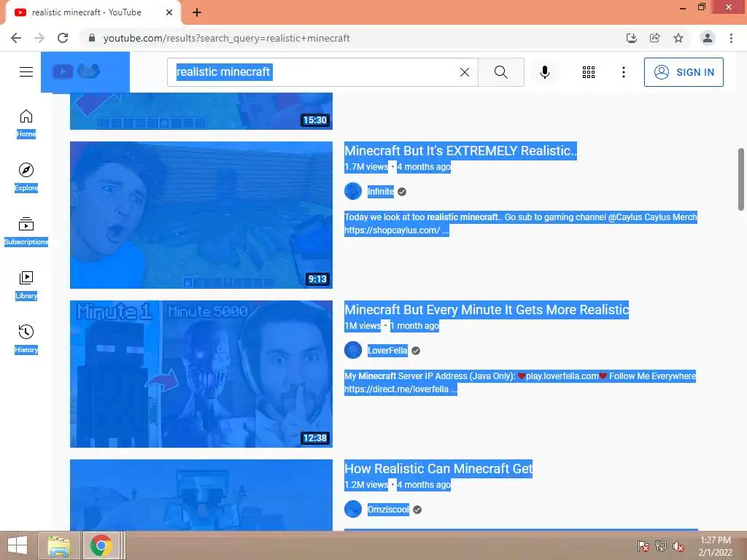Screen dimensions: 747x560
Task: Open Library in the sidebar
Action: (26, 285)
